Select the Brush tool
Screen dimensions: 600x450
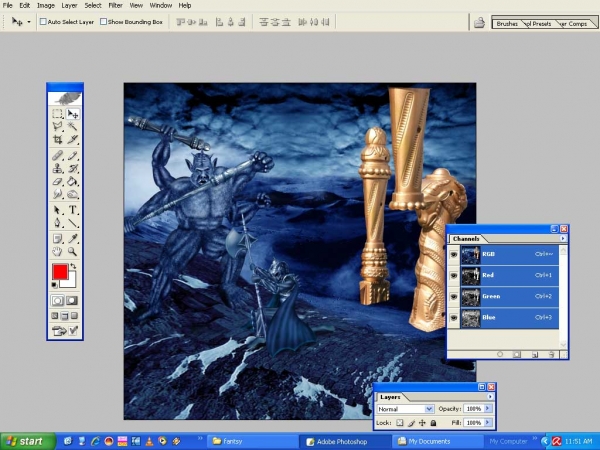pyautogui.click(x=72, y=155)
